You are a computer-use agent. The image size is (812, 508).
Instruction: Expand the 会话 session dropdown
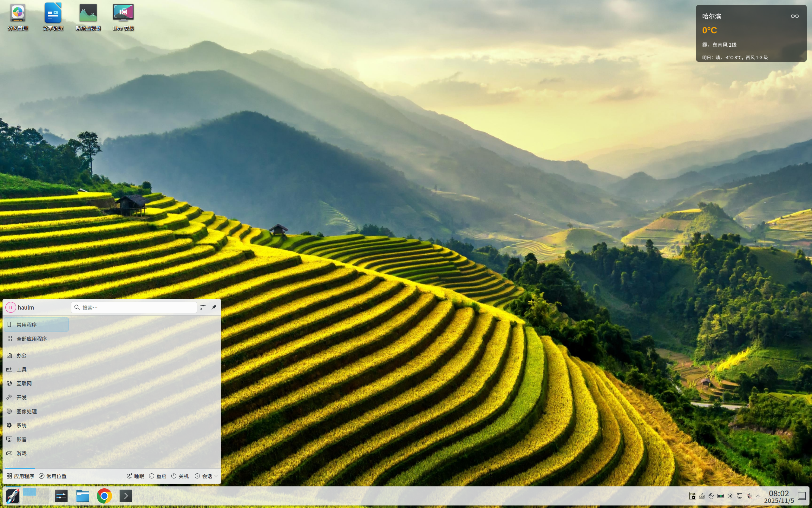coord(206,476)
